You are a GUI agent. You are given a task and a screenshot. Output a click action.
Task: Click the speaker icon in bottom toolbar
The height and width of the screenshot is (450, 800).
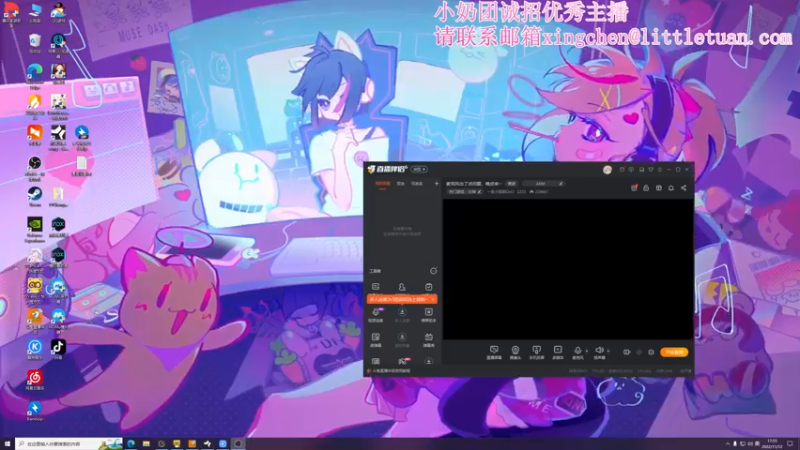(599, 351)
